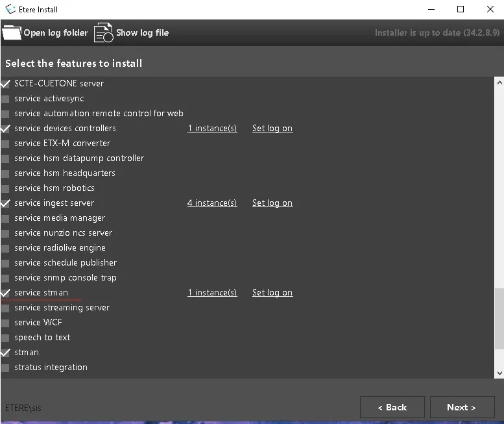This screenshot has width=504, height=424.
Task: Click the Etere Install title bar icon
Action: [x=10, y=9]
